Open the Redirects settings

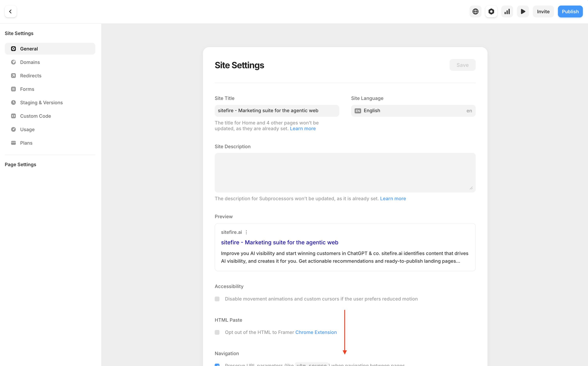[x=50, y=76]
